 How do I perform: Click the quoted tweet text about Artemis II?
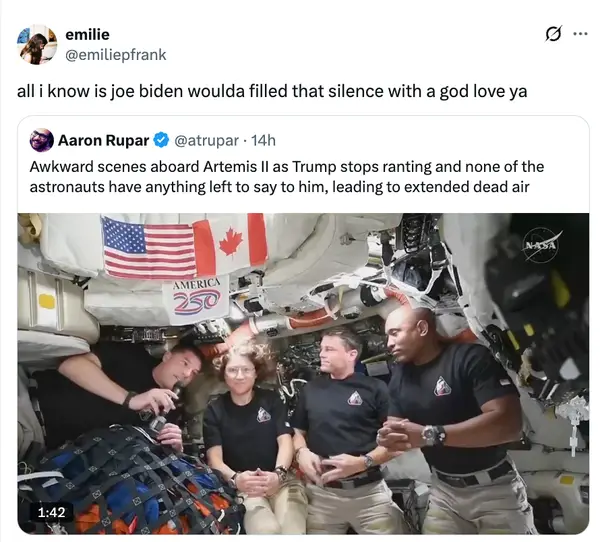click(x=287, y=177)
